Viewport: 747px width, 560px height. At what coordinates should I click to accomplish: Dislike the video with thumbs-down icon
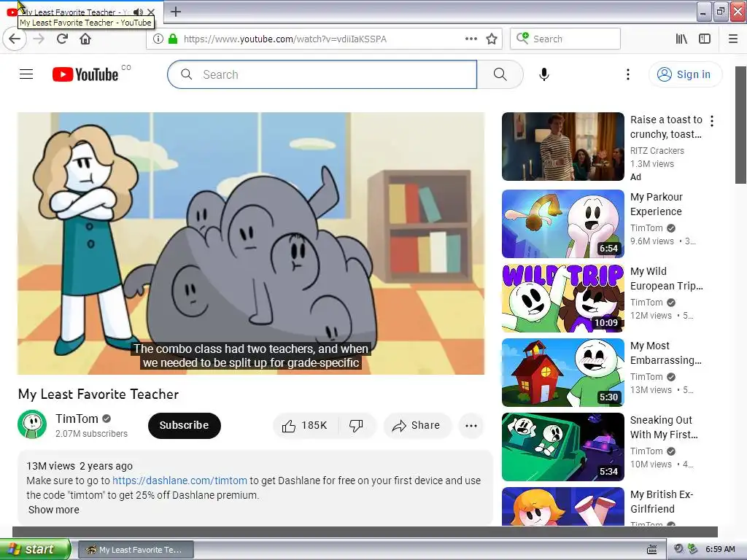click(356, 425)
